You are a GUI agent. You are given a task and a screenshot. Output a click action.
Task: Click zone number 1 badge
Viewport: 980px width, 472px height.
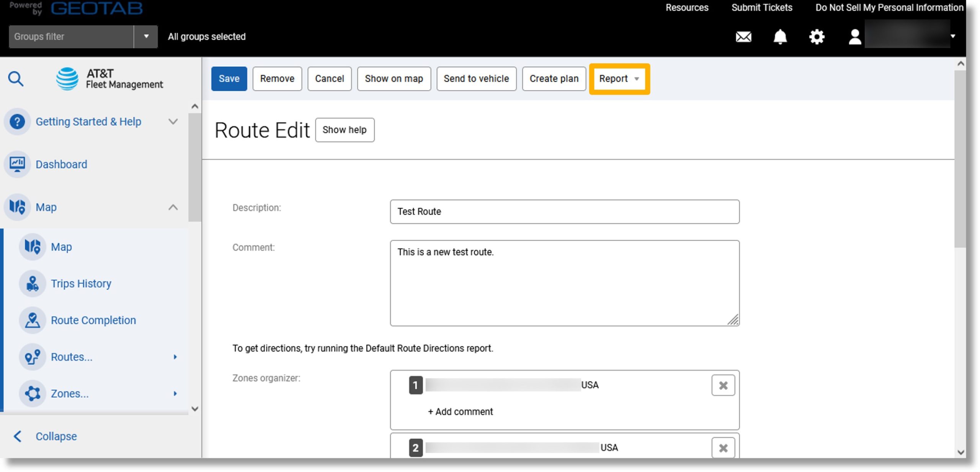tap(416, 385)
